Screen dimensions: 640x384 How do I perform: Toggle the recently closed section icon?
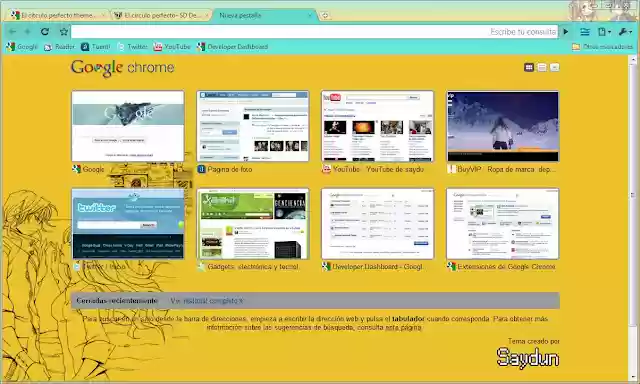coord(554,67)
